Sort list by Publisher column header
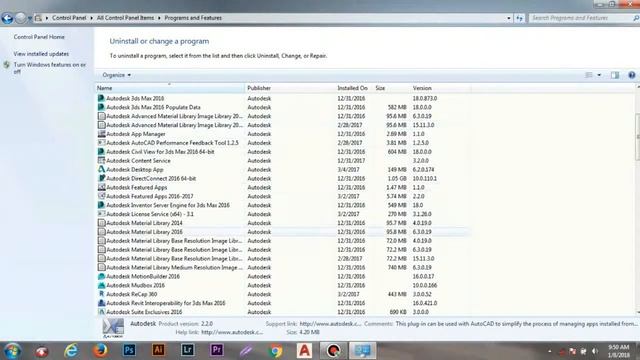This screenshot has width=640, height=360. 290,88
